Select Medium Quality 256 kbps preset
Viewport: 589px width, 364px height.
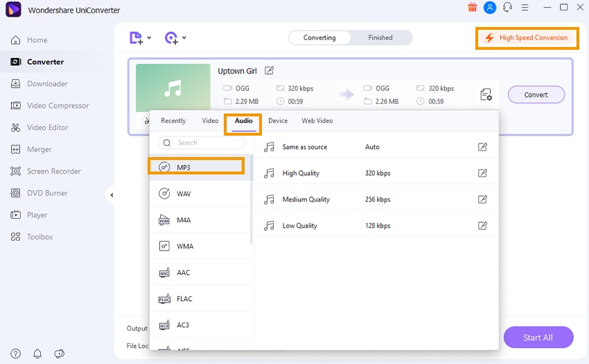pyautogui.click(x=376, y=199)
